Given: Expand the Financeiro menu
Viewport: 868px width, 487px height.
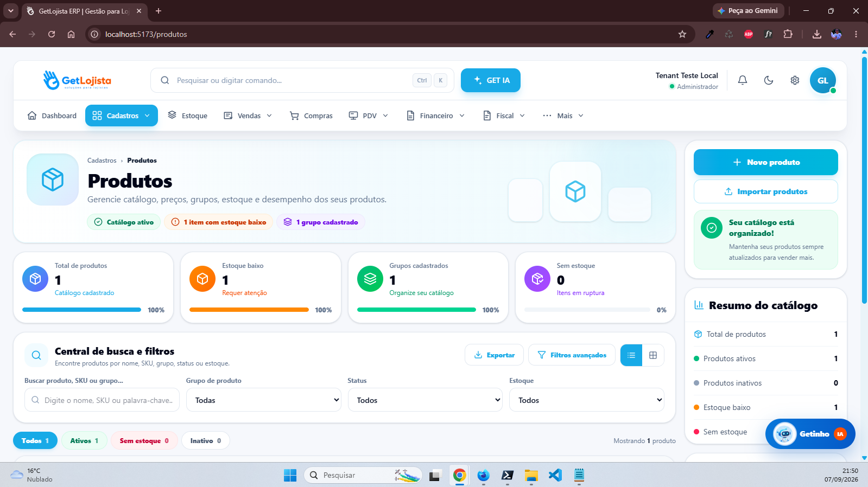Looking at the screenshot, I should [436, 116].
